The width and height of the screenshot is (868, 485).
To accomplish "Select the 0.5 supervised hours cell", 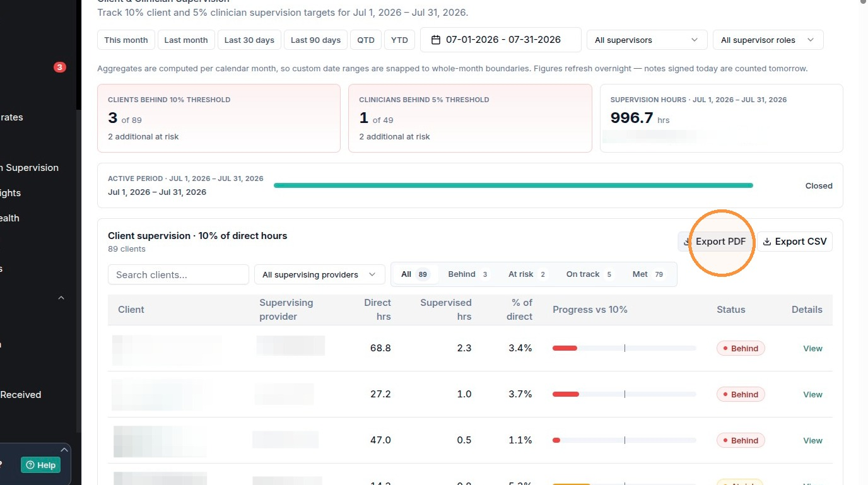I will pos(464,440).
